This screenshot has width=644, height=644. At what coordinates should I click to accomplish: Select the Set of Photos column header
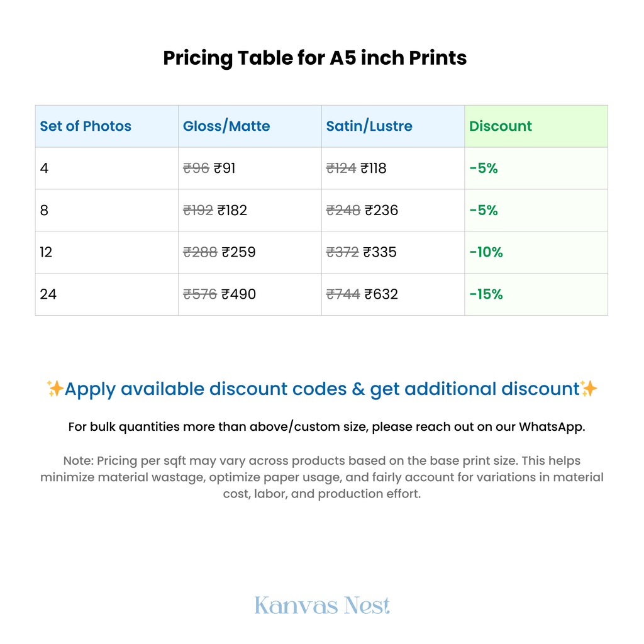click(107, 126)
